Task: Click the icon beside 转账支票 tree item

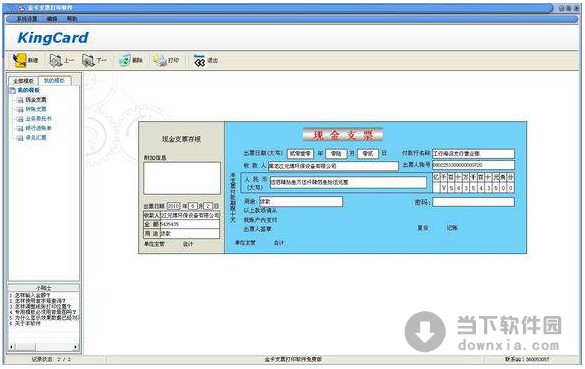Action: coord(20,109)
